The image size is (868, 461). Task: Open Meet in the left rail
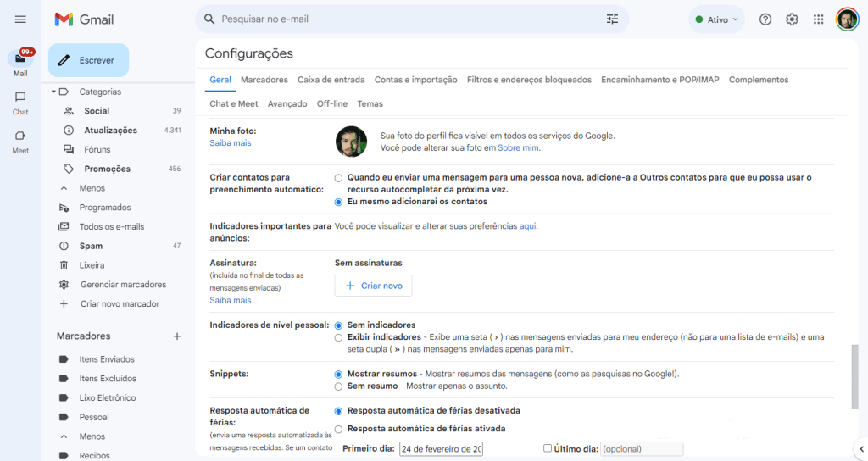[x=20, y=142]
